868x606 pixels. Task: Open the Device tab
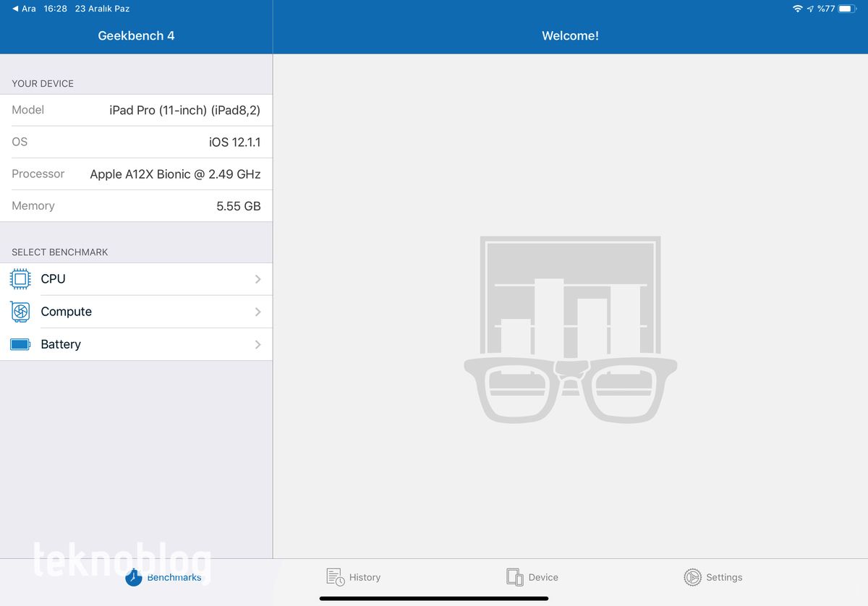pos(533,577)
